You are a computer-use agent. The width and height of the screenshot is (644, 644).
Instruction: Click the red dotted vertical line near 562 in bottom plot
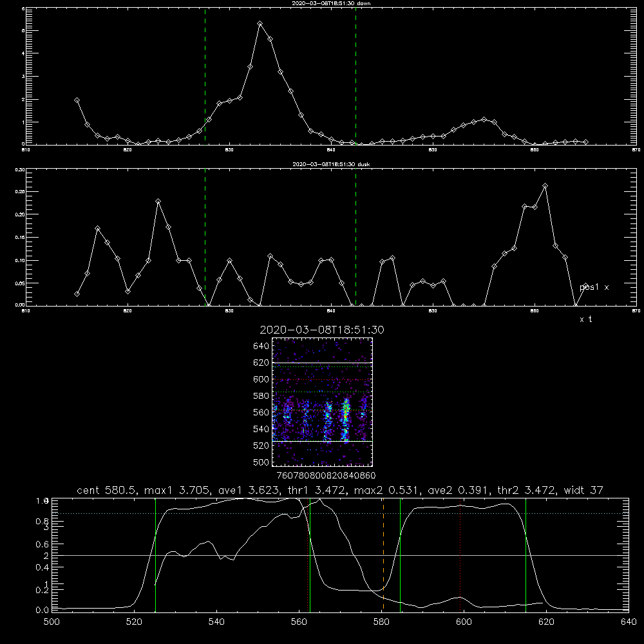pos(307,555)
